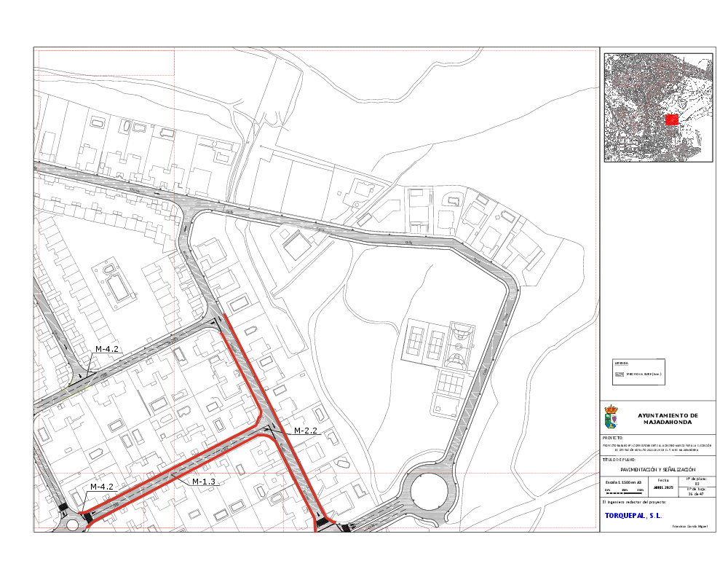Viewport: 728px width, 577px height.
Task: Click the M-4.2 label by the Y-junction
Action: [107, 350]
